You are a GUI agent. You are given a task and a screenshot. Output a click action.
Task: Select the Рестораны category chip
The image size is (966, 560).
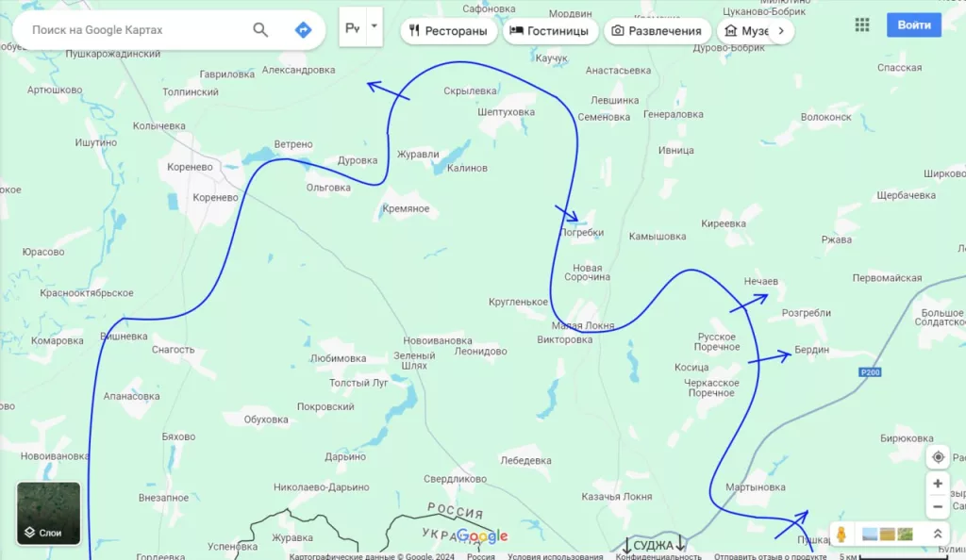[448, 31]
